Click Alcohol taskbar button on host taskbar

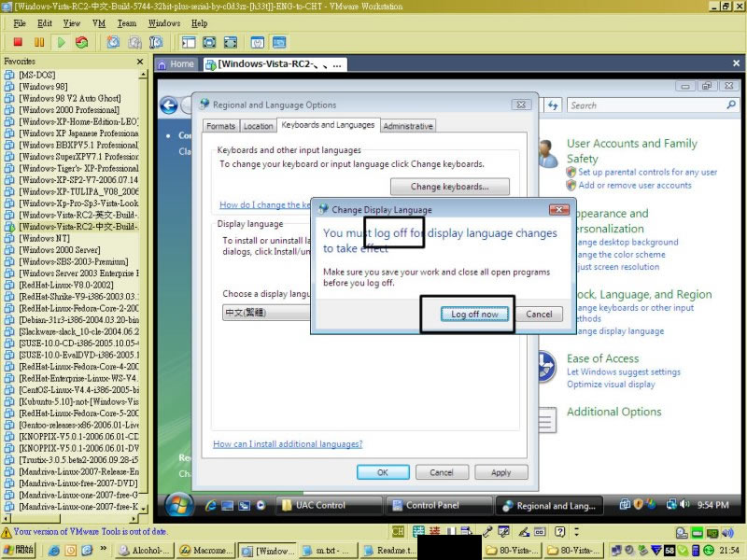coord(146,551)
